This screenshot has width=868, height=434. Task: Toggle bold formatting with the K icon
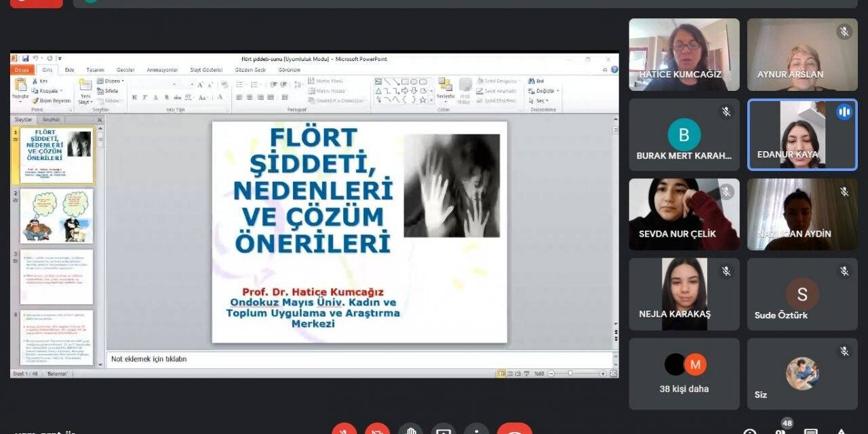coord(135,97)
